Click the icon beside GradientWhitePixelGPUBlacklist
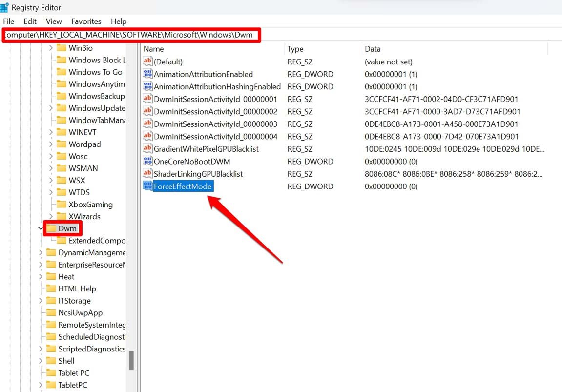The image size is (562, 392). [x=148, y=149]
